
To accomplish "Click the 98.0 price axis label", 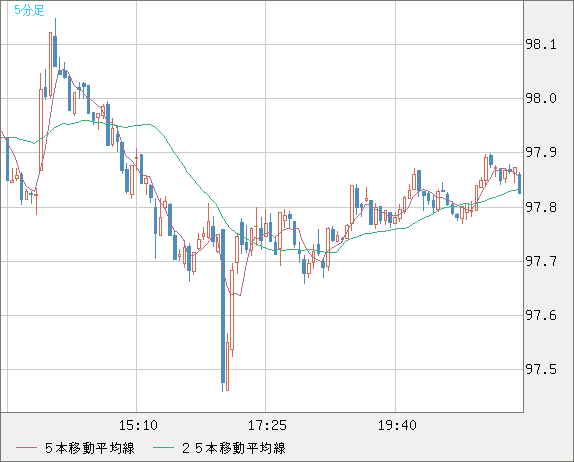I will click(541, 98).
